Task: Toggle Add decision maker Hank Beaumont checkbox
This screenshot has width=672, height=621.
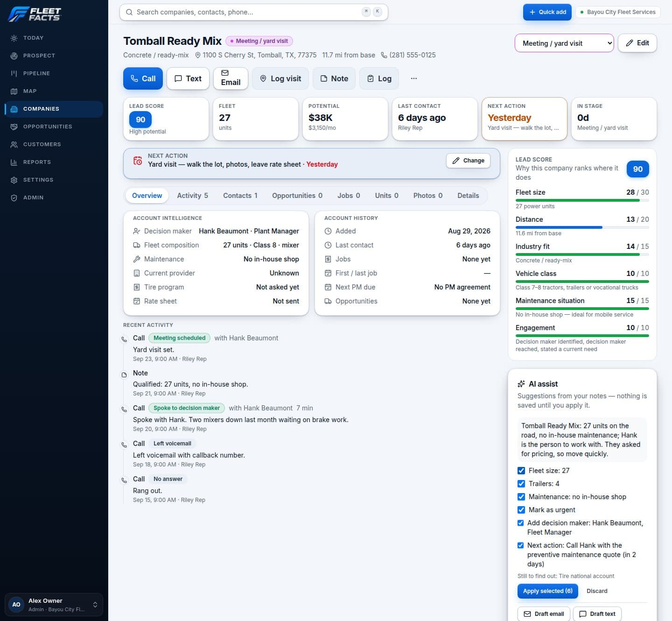Action: 520,523
